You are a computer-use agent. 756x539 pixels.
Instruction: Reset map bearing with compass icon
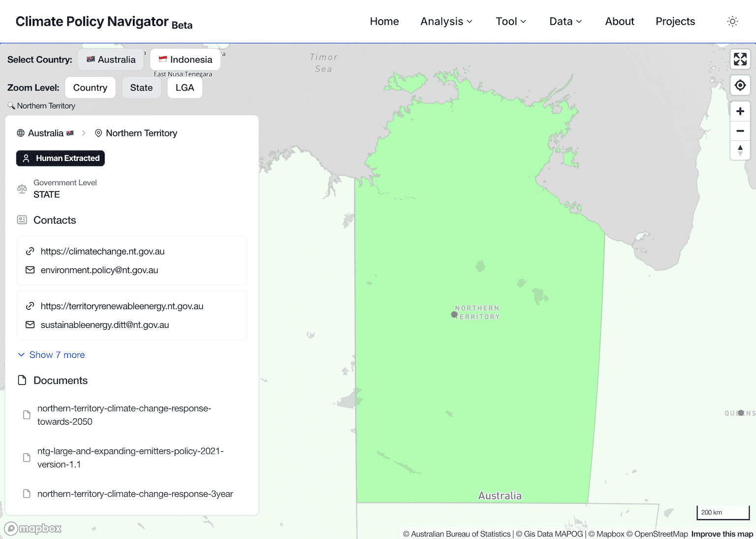point(740,150)
